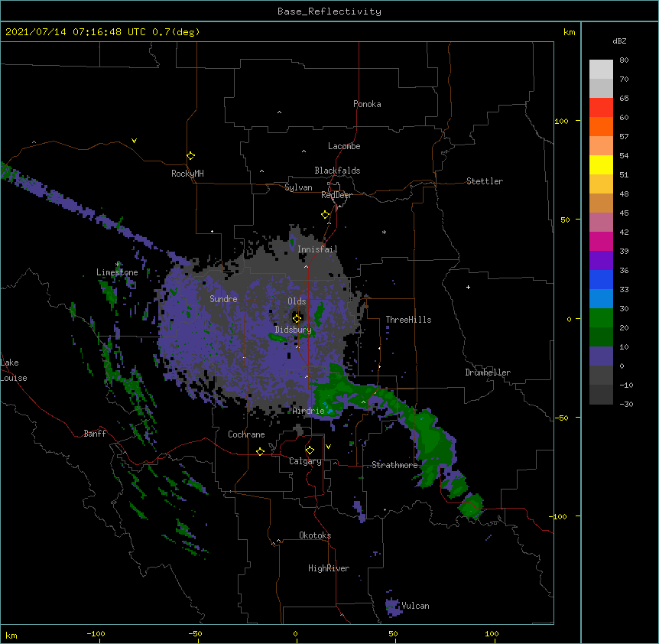Select the Lacombe city label

pos(344,146)
